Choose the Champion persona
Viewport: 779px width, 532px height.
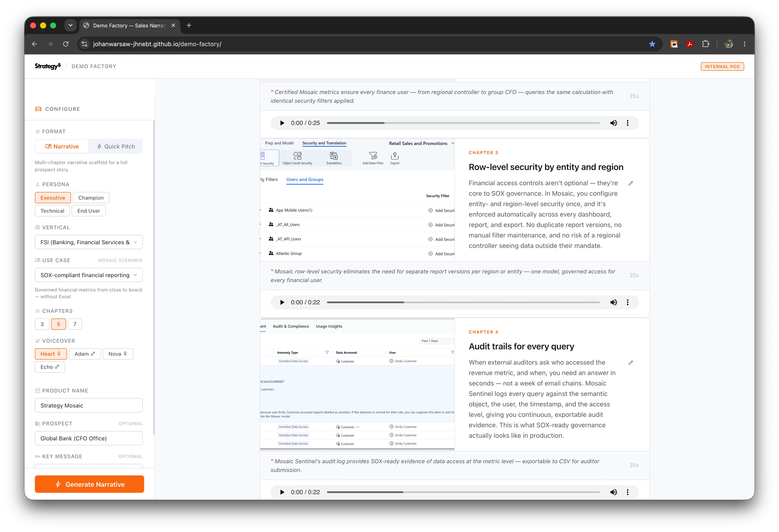pyautogui.click(x=91, y=198)
